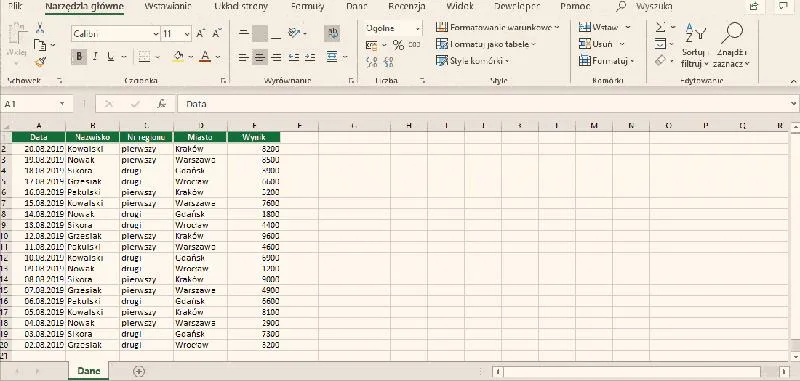
Task: Center text horizontally
Action: pos(260,57)
